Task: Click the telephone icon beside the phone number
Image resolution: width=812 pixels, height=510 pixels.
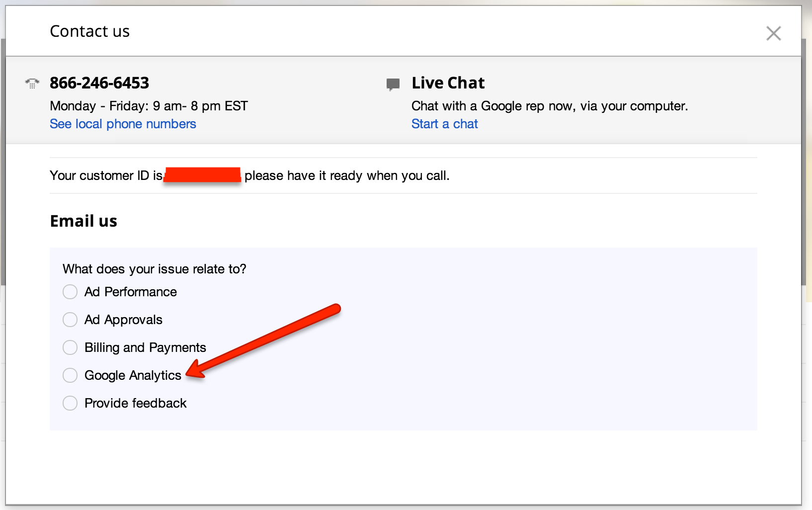Action: click(32, 83)
